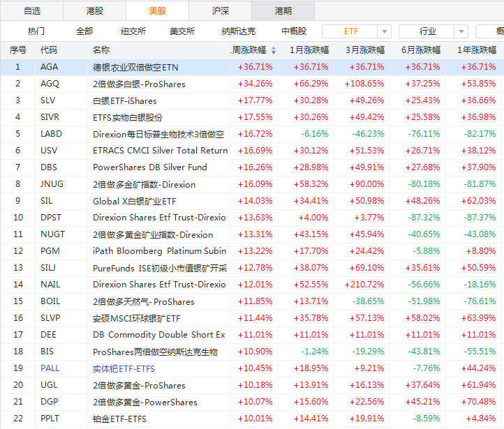
Task: Switch to the 港股 tab
Action: click(x=94, y=11)
